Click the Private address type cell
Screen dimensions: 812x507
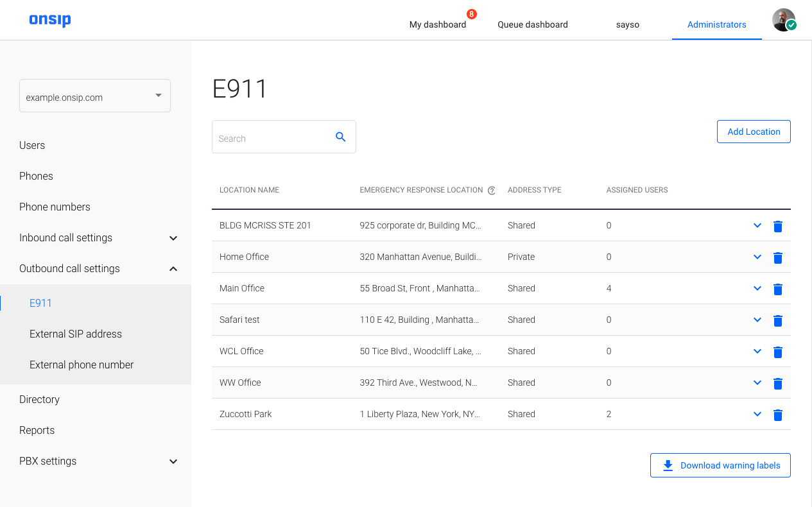tap(521, 257)
